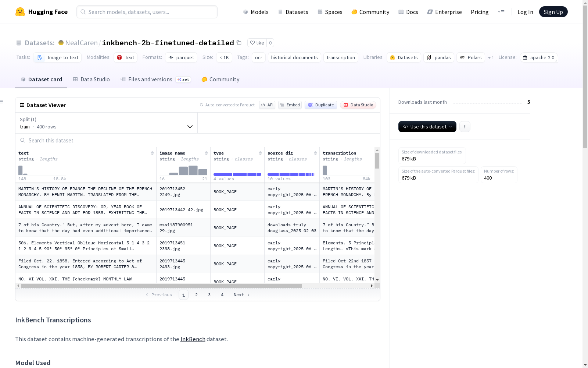The height and width of the screenshot is (368, 588).
Task: Open Data Studio from the viewer header
Action: tap(358, 105)
